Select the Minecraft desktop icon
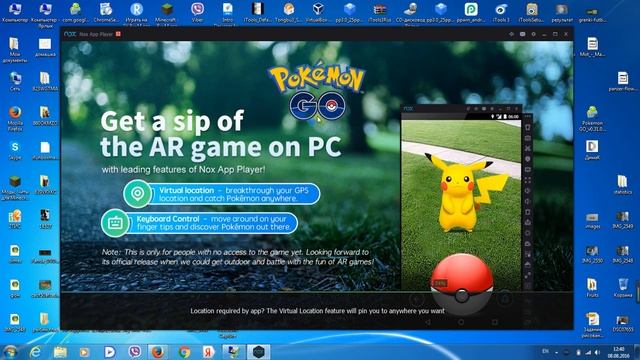The image size is (640, 360). [x=166, y=13]
